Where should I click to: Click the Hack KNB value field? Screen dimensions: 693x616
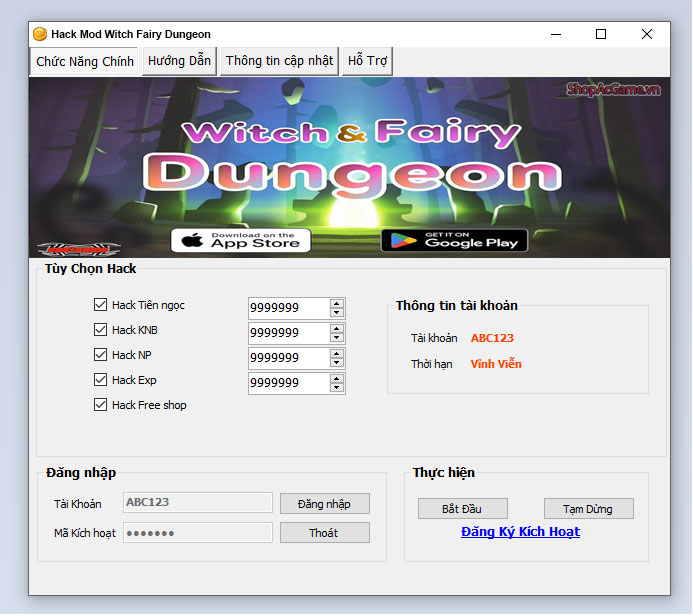coord(289,333)
